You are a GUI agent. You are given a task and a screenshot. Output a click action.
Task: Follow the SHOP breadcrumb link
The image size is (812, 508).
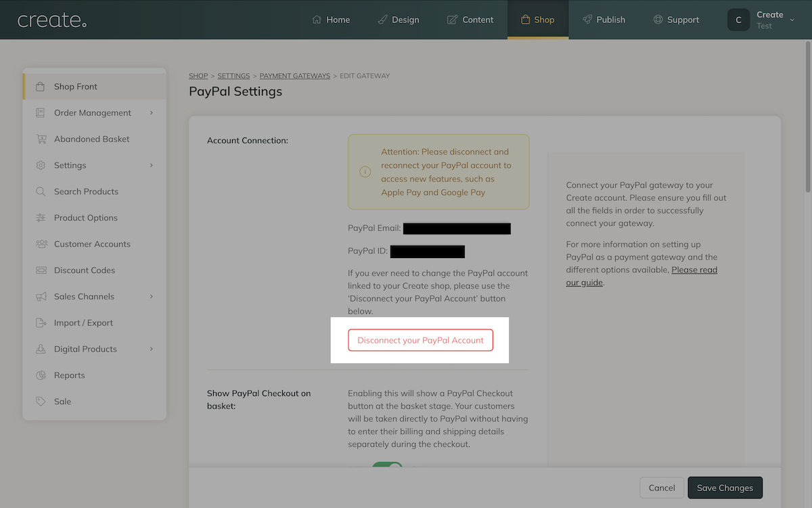(198, 76)
